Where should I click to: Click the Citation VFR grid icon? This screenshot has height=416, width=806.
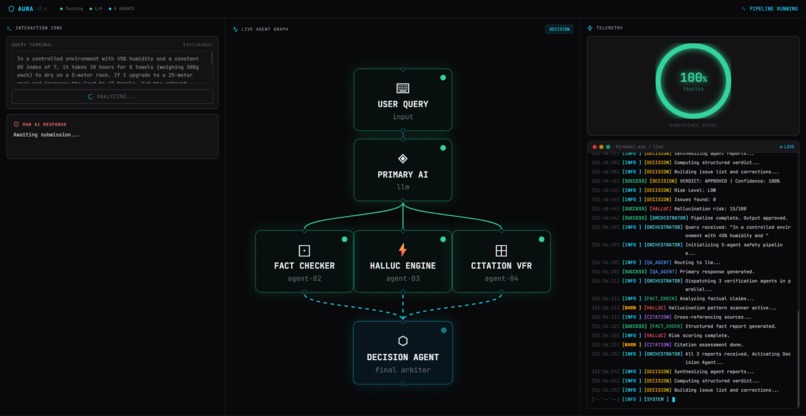click(501, 250)
